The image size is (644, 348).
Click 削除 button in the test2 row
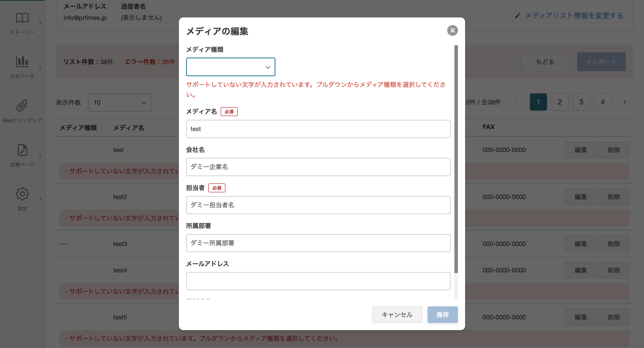(x=614, y=197)
